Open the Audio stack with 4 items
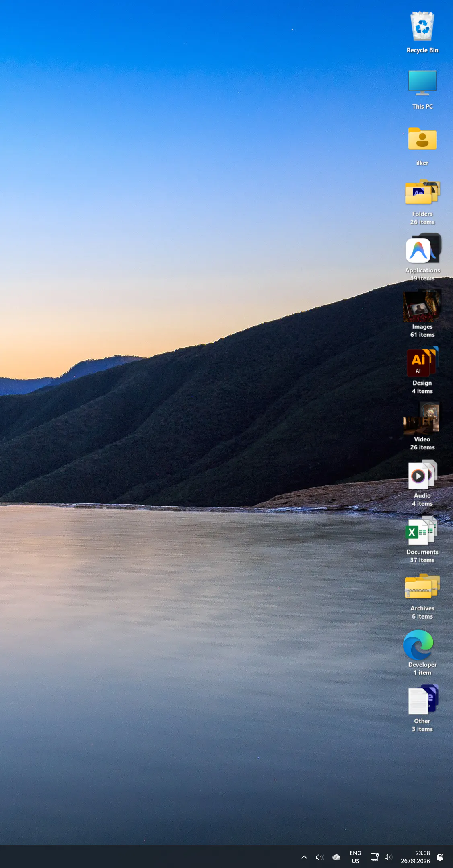 (422, 483)
